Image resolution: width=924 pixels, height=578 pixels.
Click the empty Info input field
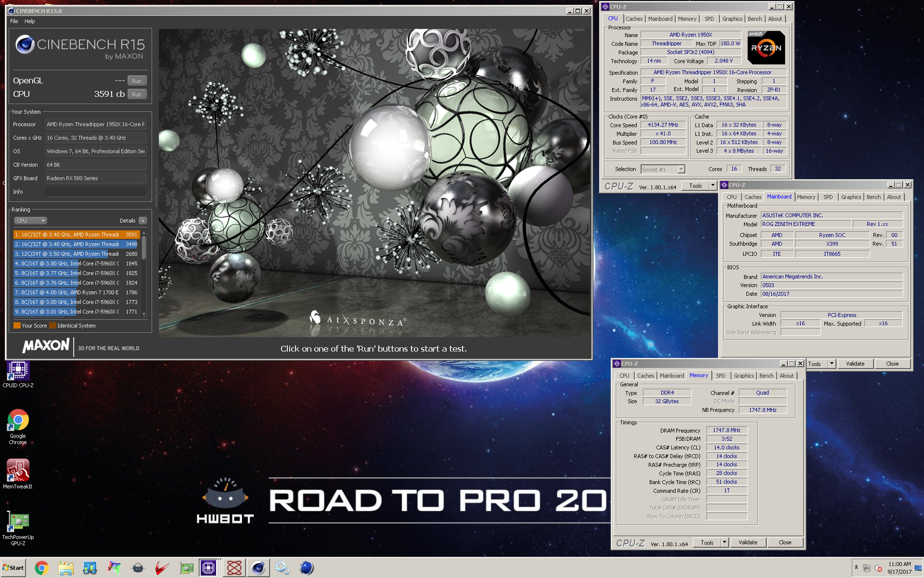click(x=96, y=192)
